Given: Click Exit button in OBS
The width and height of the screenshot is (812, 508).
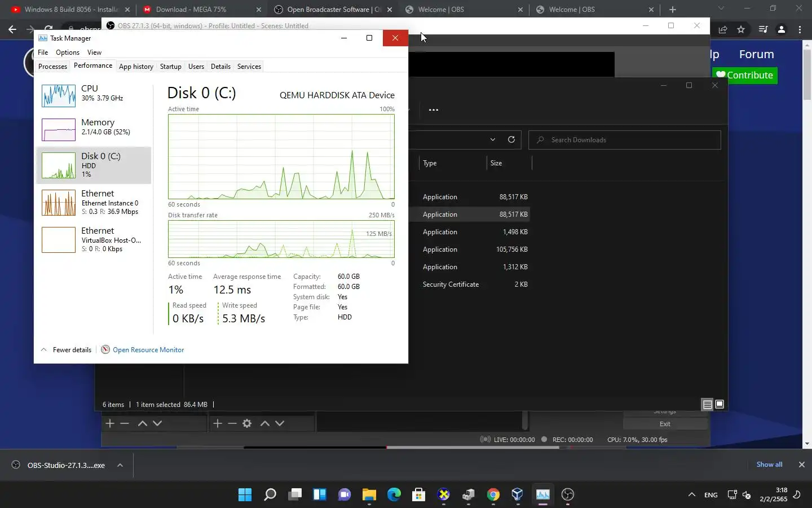Looking at the screenshot, I should pos(665,424).
